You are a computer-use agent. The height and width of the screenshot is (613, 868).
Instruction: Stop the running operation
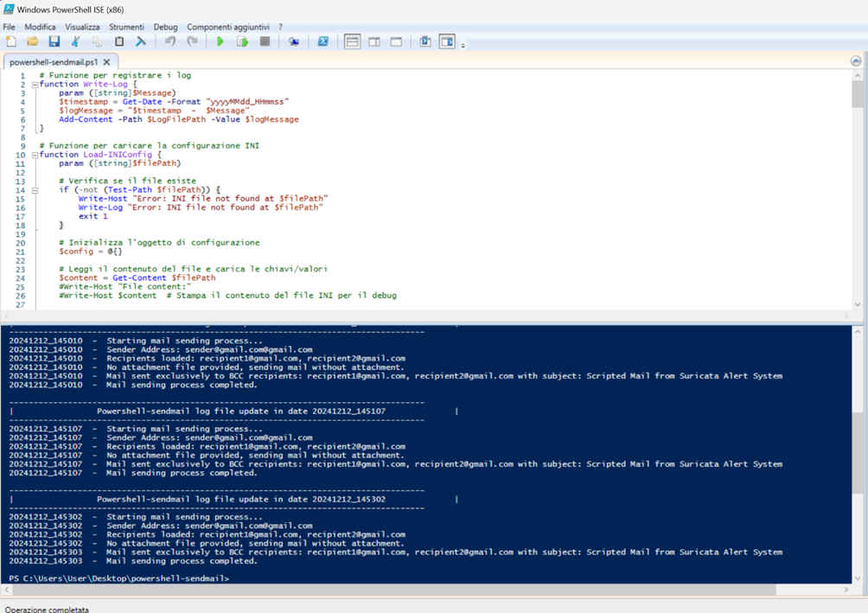[x=265, y=41]
